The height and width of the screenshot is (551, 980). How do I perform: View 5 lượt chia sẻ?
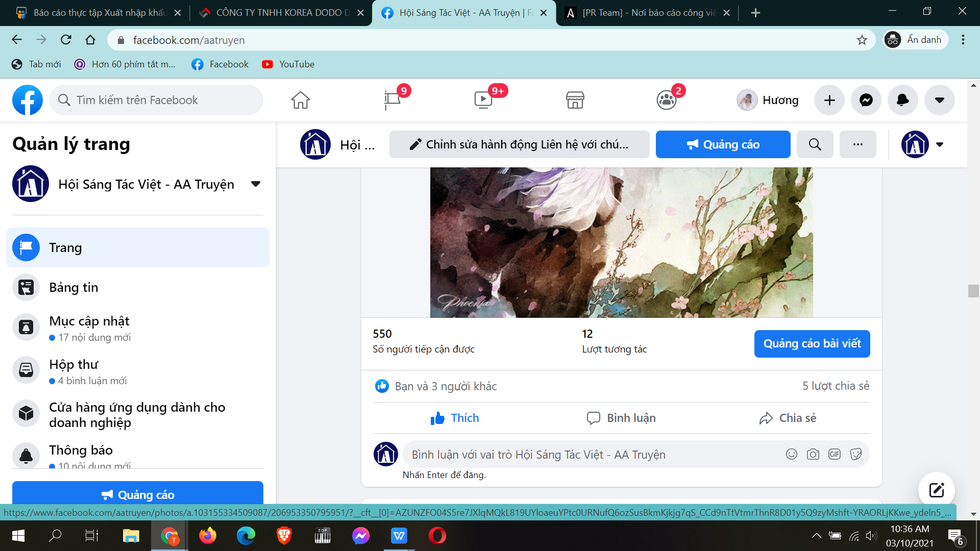(836, 386)
